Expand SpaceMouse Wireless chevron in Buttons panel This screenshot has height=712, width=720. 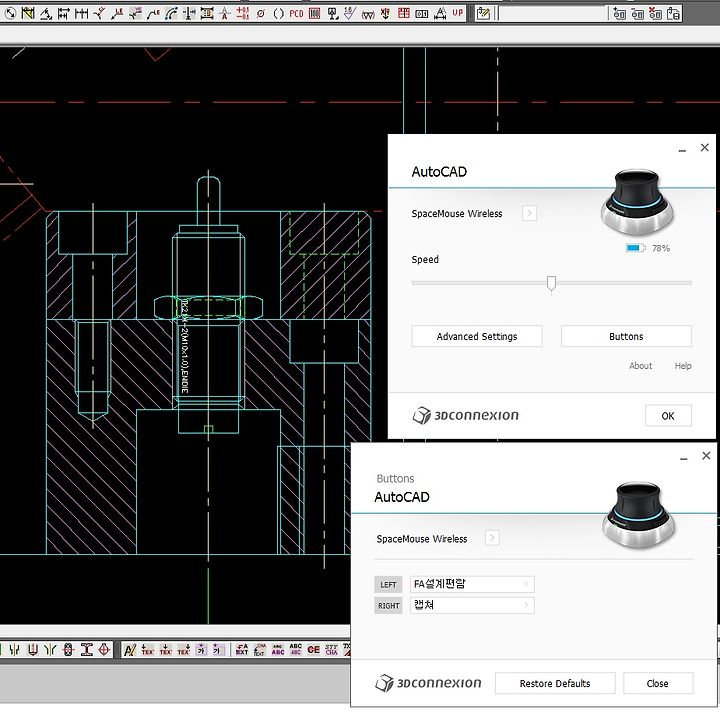point(492,538)
